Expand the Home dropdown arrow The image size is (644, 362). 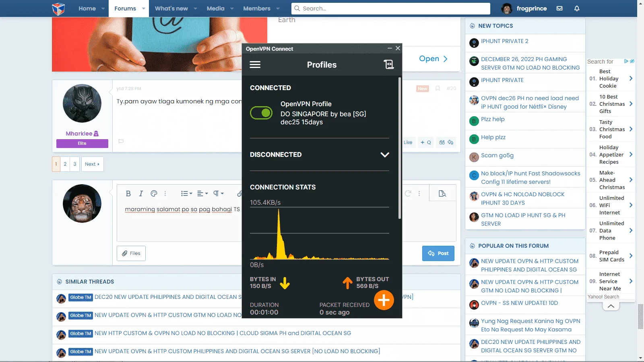[103, 8]
